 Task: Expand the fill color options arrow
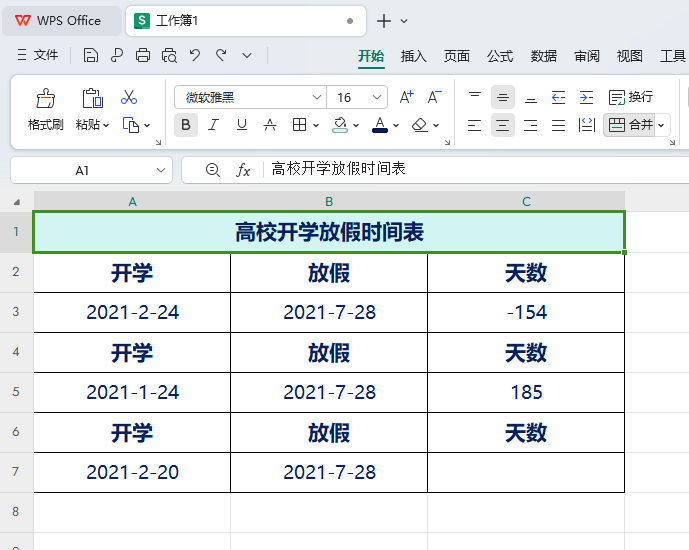coord(356,126)
